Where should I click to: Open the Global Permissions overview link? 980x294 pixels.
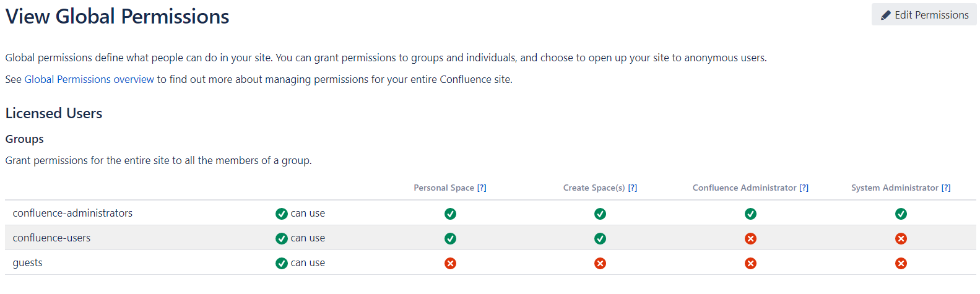[89, 79]
